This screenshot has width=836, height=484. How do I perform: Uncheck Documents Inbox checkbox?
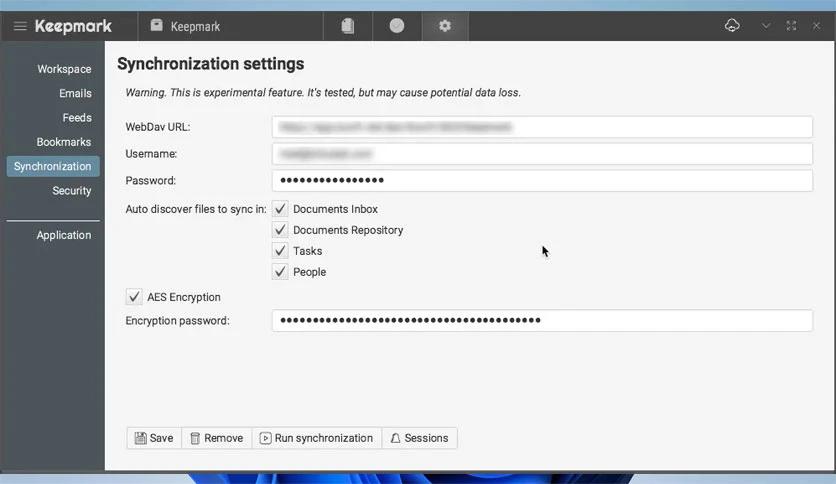click(280, 209)
